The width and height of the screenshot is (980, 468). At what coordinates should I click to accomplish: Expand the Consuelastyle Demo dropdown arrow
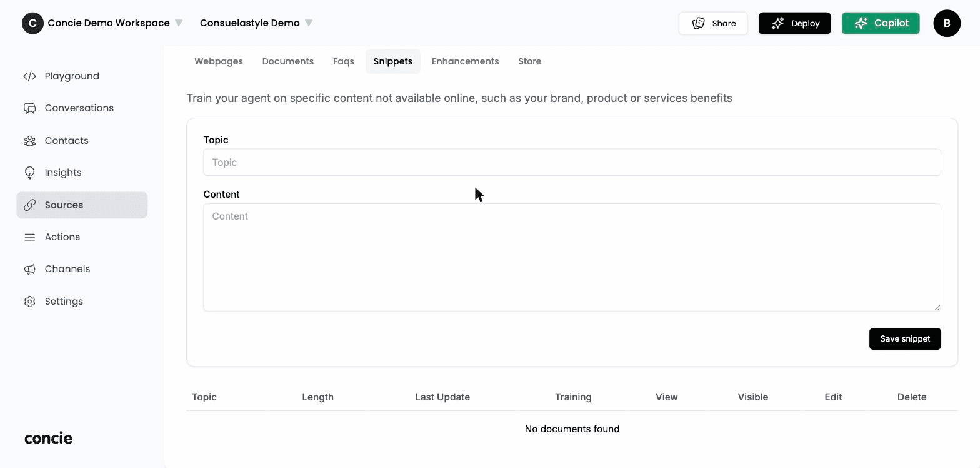pos(309,23)
